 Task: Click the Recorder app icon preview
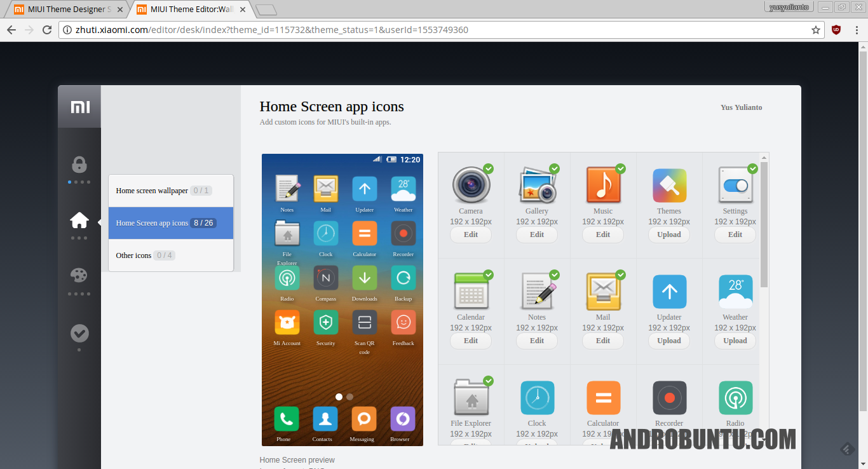point(669,397)
